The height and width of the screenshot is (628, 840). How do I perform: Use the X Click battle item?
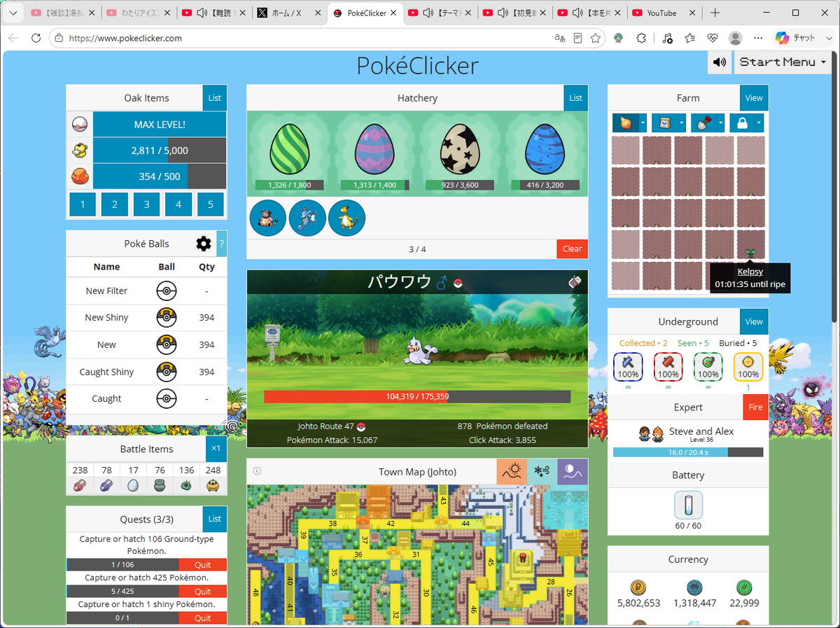coord(106,485)
